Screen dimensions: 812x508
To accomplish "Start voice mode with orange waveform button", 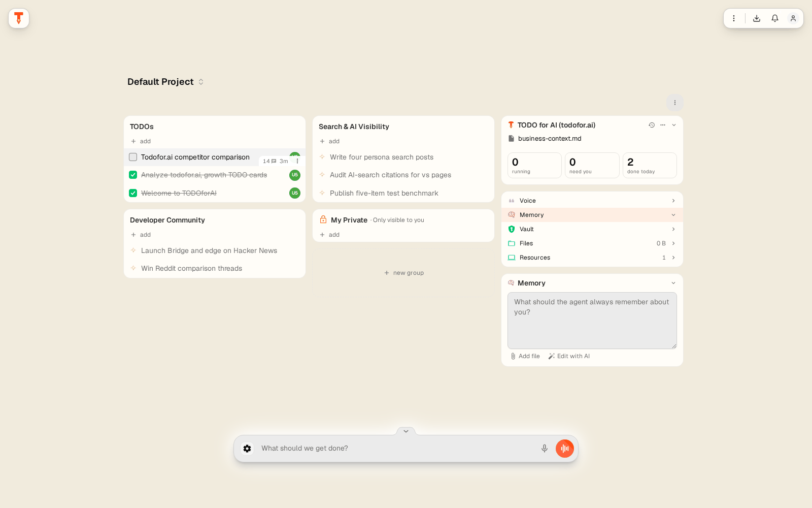I will 565,449.
